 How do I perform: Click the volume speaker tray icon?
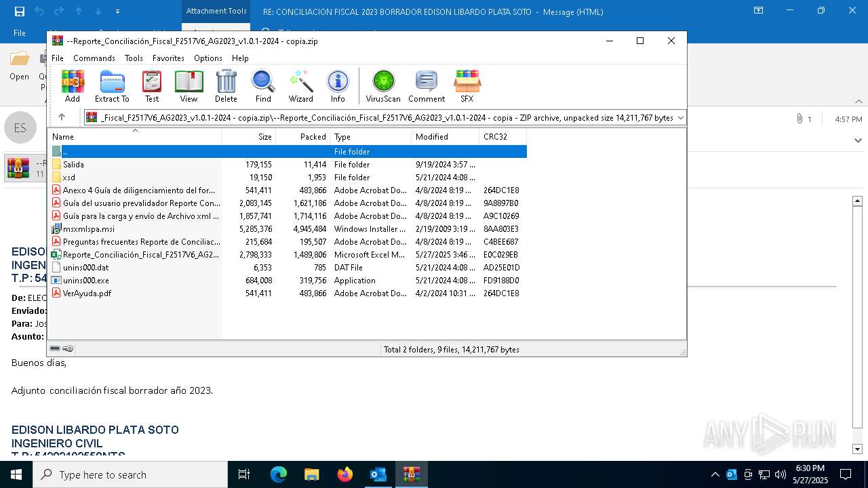pyautogui.click(x=781, y=474)
